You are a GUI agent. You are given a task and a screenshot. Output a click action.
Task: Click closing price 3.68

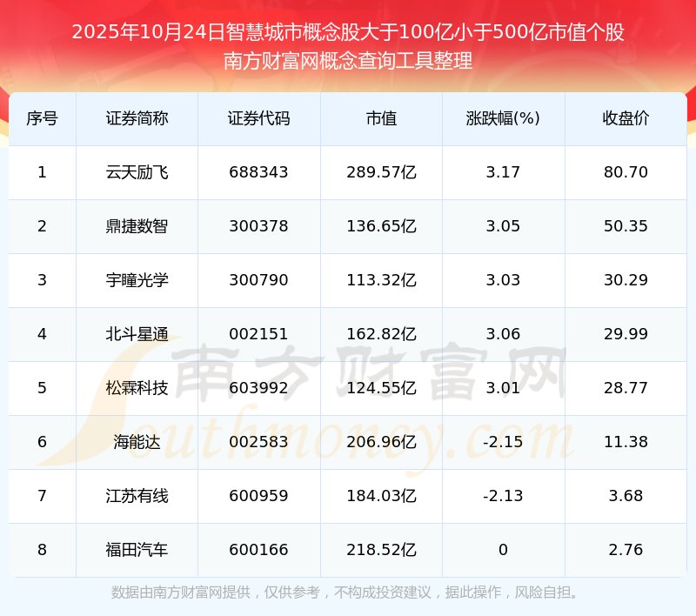[626, 496]
